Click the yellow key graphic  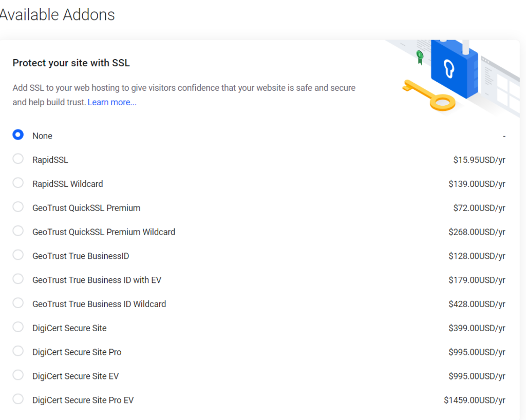coord(429,95)
